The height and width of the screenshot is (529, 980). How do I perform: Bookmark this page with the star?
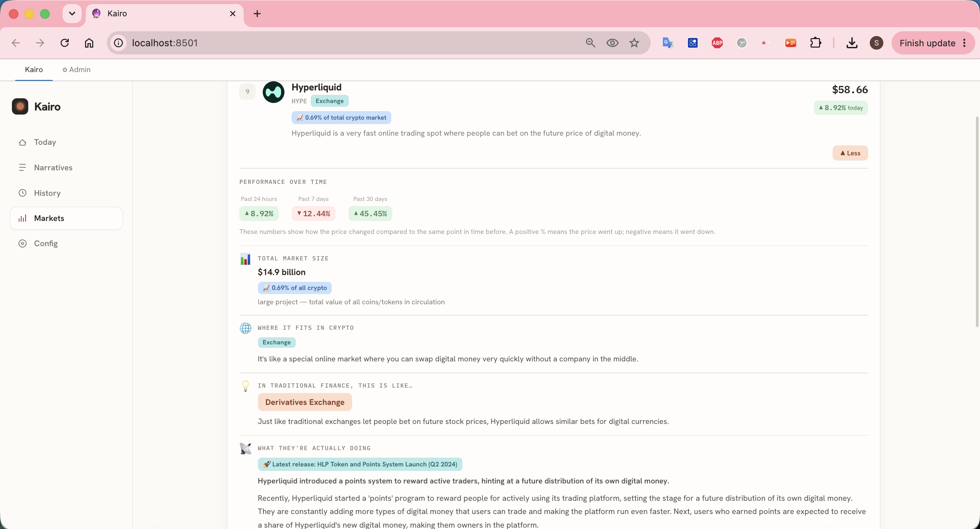click(634, 43)
